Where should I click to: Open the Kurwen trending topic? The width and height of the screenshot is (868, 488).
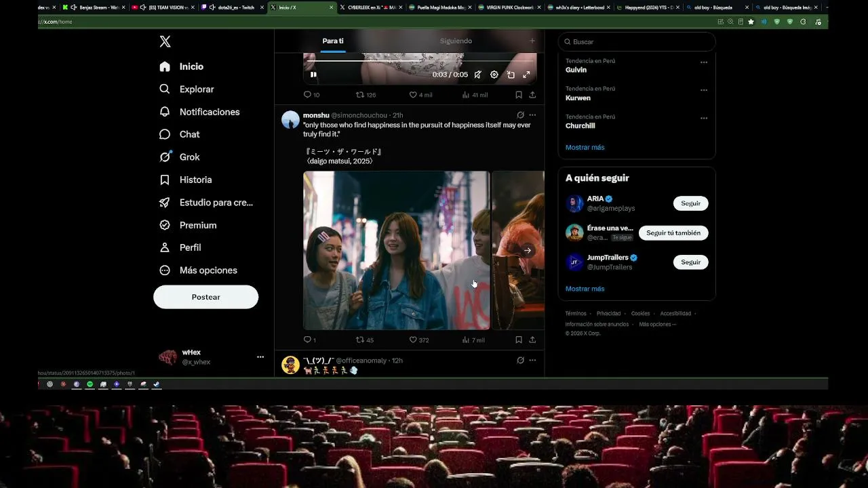[578, 98]
